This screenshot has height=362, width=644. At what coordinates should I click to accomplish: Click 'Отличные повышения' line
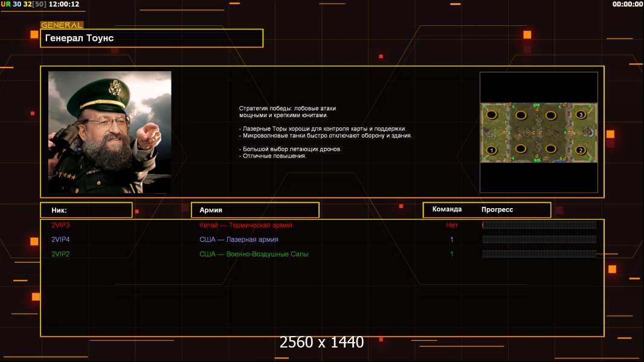coord(272,156)
